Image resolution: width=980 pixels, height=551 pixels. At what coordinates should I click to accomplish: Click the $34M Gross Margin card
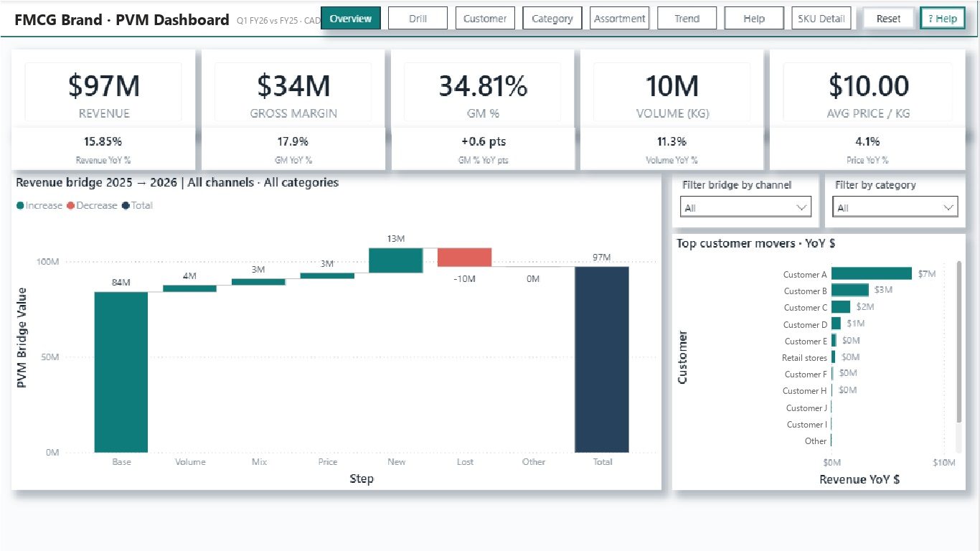pyautogui.click(x=293, y=92)
